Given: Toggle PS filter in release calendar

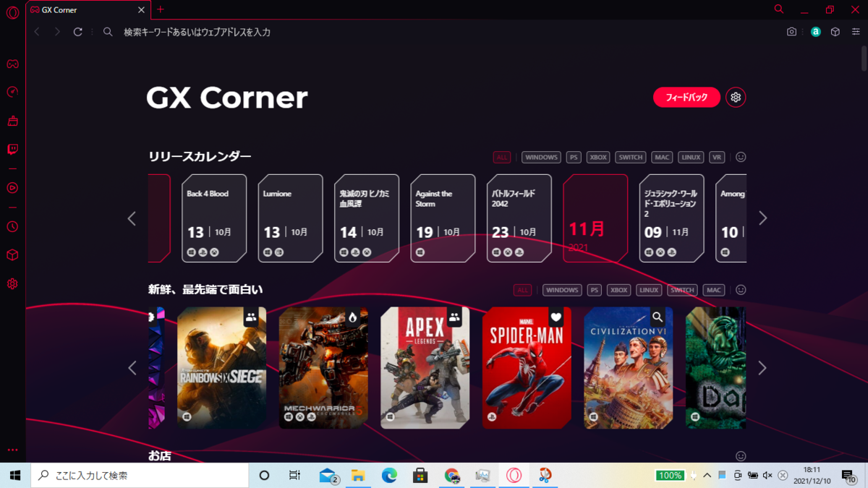Looking at the screenshot, I should [574, 157].
